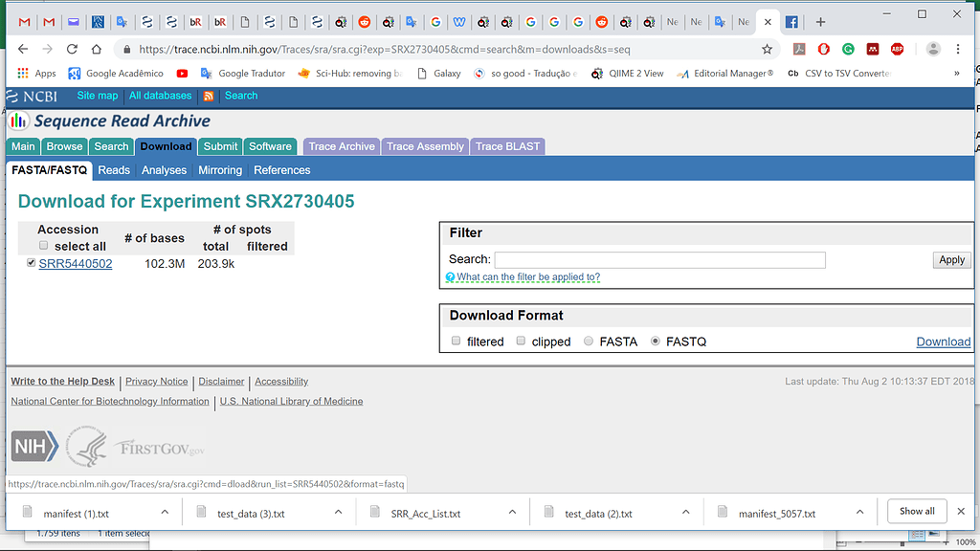Click the Apply filter button
The height and width of the screenshot is (551, 980).
952,260
